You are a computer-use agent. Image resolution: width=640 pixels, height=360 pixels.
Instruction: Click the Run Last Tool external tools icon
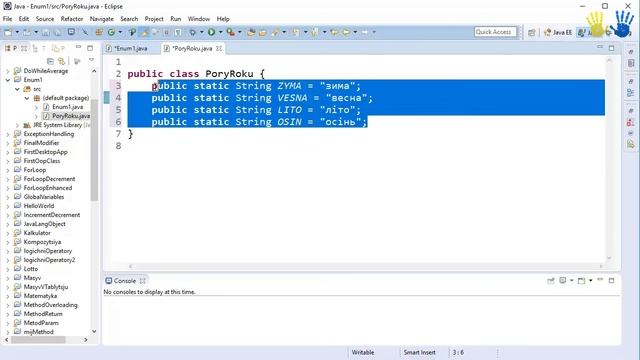coord(231,32)
